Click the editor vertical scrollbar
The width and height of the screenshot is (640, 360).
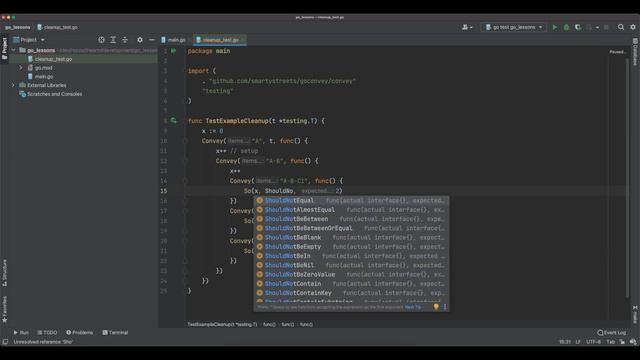(x=628, y=178)
